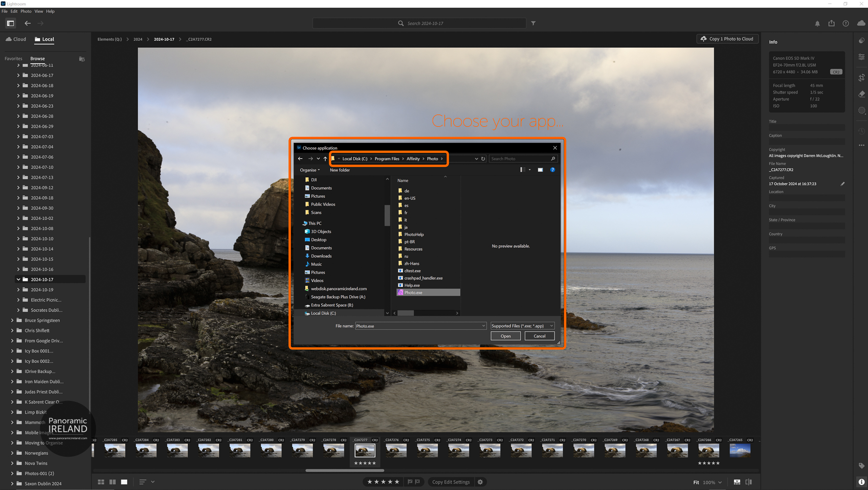Toggle the preview pane in the dialog
The image size is (868, 490).
click(x=540, y=170)
